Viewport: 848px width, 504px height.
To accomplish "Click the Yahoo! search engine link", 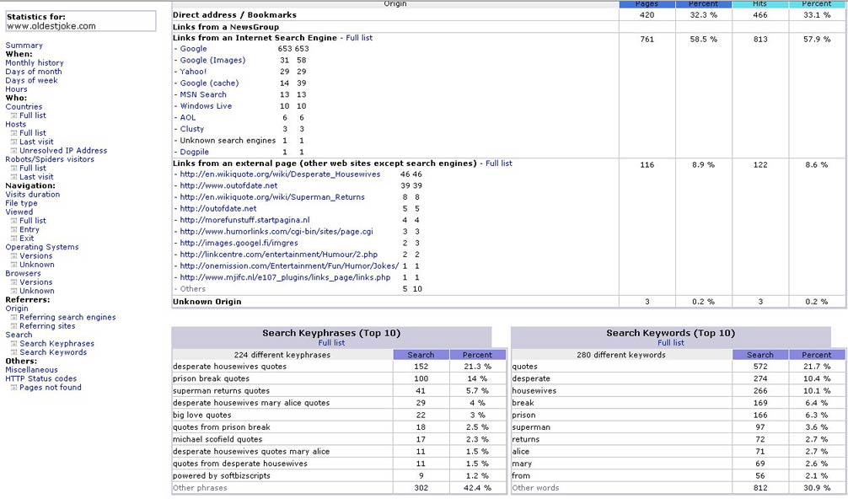I will (x=193, y=72).
